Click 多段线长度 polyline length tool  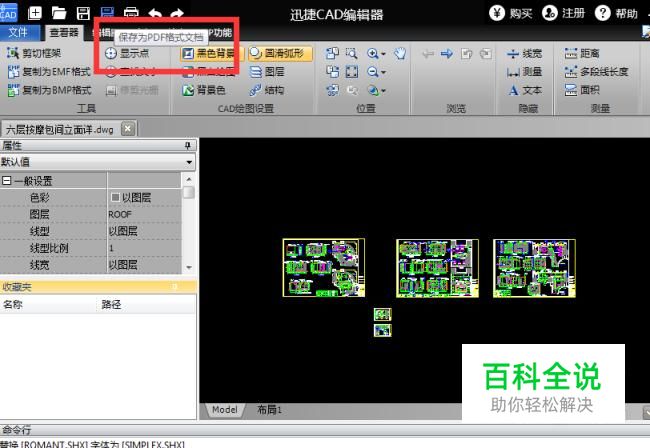(597, 72)
